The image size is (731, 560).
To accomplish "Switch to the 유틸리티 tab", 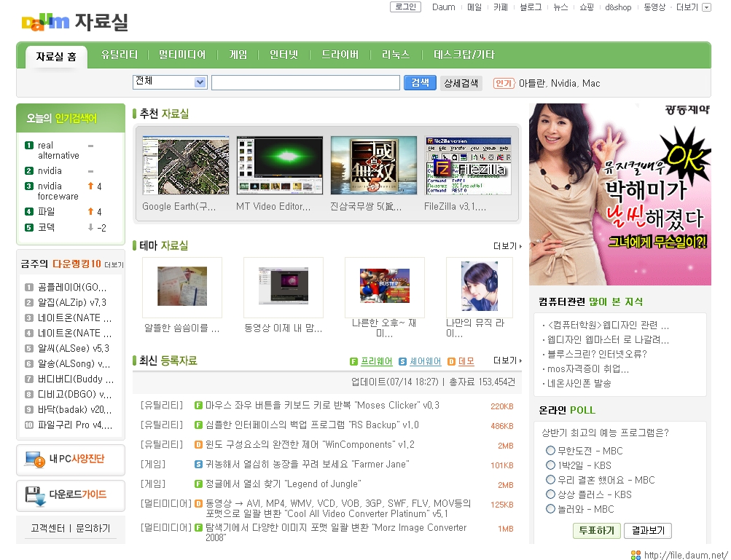I will click(x=119, y=55).
